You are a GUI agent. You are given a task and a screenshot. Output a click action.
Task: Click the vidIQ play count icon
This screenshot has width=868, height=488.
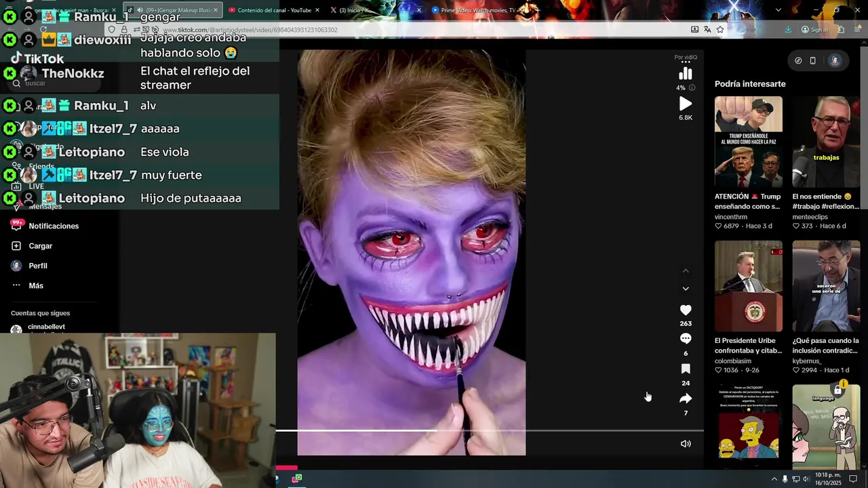coord(686,104)
